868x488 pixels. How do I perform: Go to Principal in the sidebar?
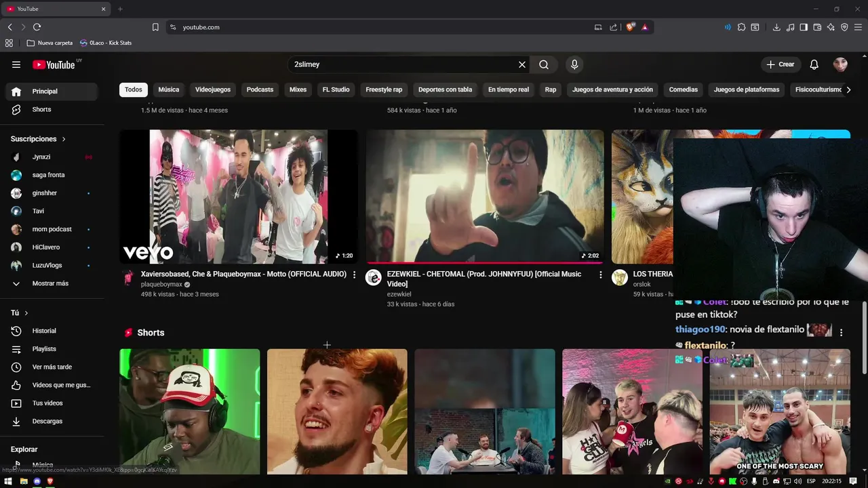[x=52, y=91]
